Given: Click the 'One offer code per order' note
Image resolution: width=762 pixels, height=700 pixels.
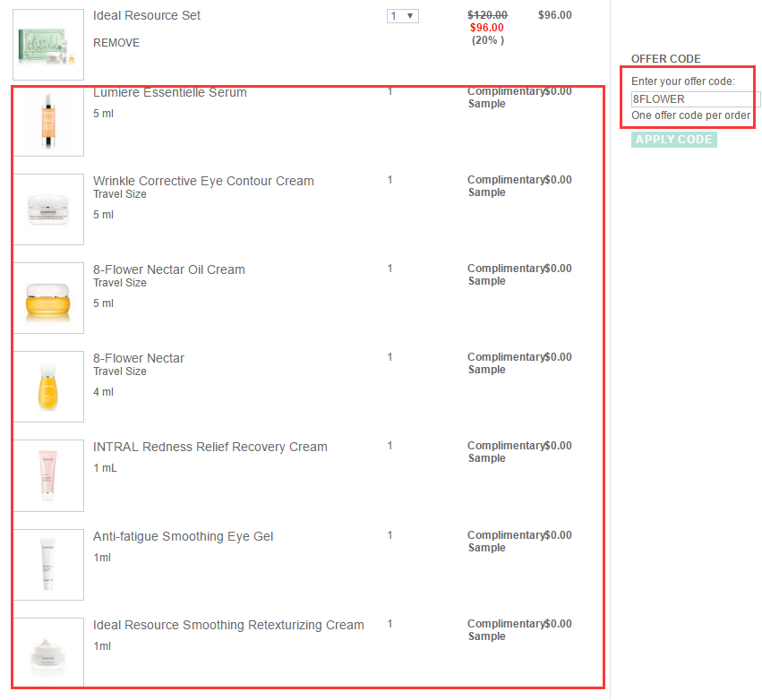Looking at the screenshot, I should pyautogui.click(x=690, y=115).
